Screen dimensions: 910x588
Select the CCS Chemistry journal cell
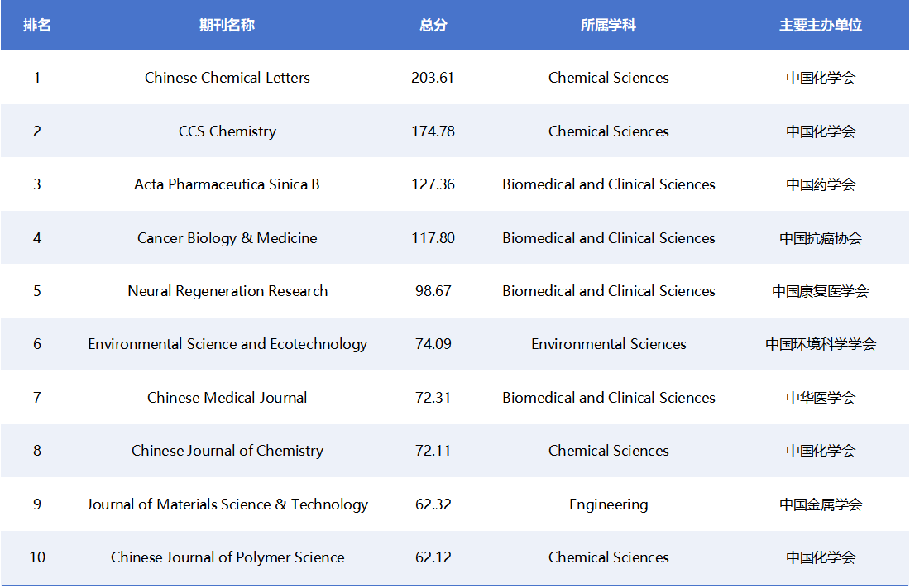[x=227, y=131]
